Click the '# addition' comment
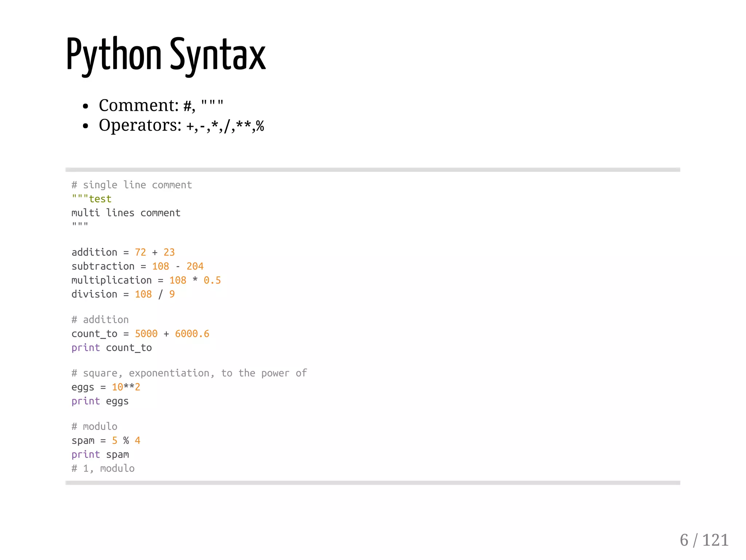746x560 pixels. tap(100, 320)
